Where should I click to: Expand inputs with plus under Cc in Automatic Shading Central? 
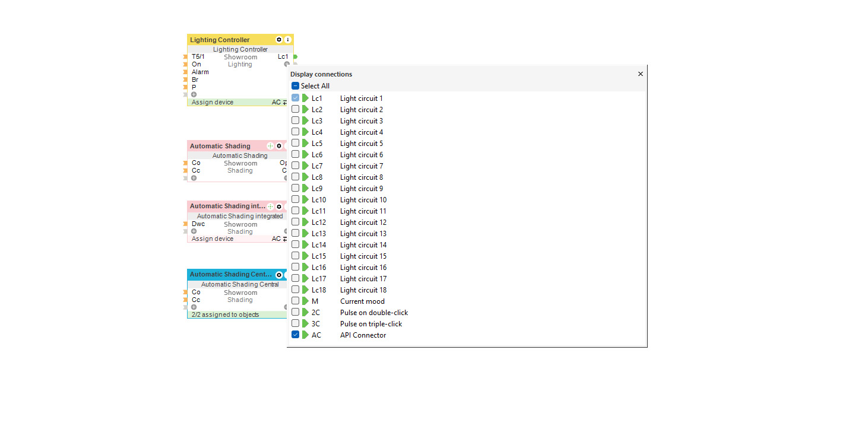(x=194, y=307)
